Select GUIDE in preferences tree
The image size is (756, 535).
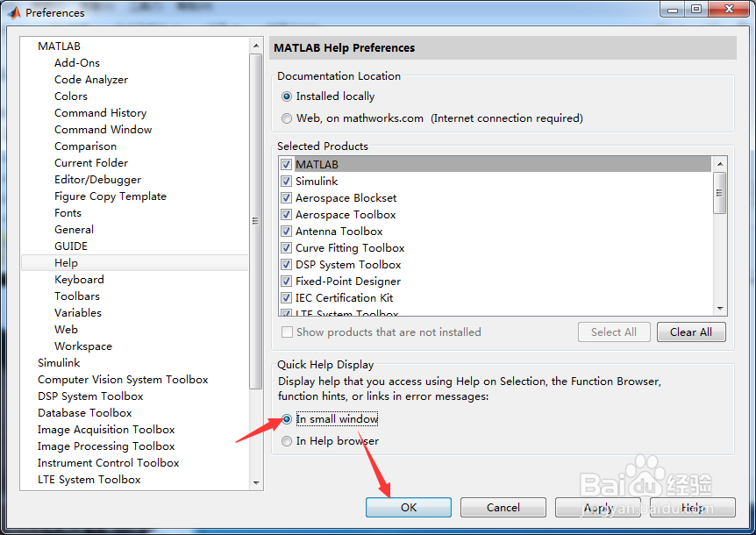71,246
